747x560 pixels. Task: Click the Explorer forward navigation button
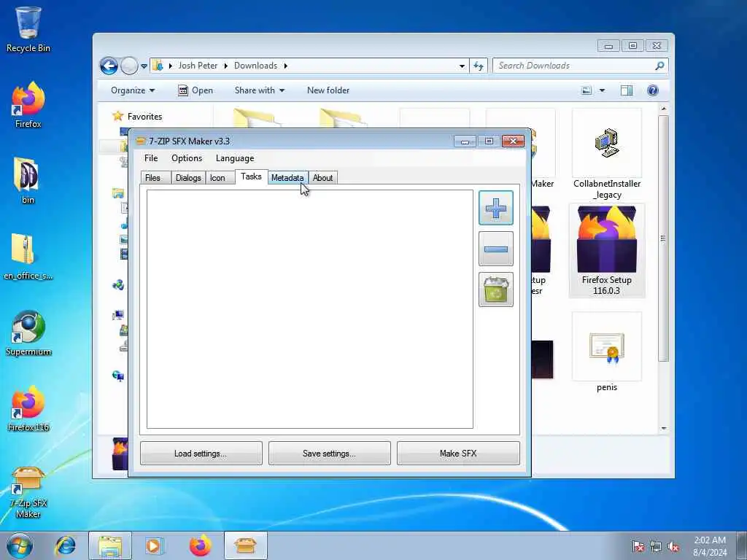(129, 66)
